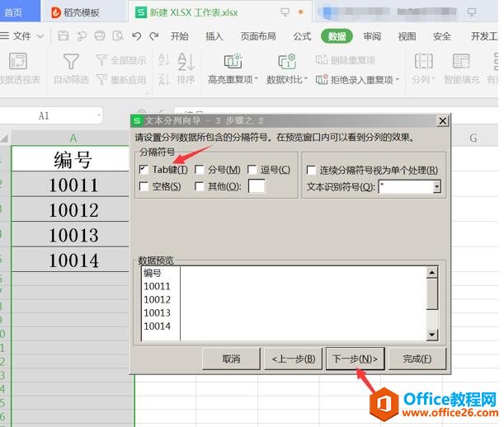Expand the 文件 menu chevron

(x=40, y=36)
